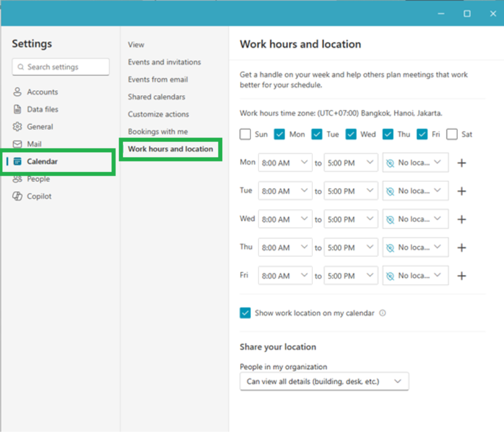Open Wed end time dropdown
The height and width of the screenshot is (432, 504).
pyautogui.click(x=351, y=220)
